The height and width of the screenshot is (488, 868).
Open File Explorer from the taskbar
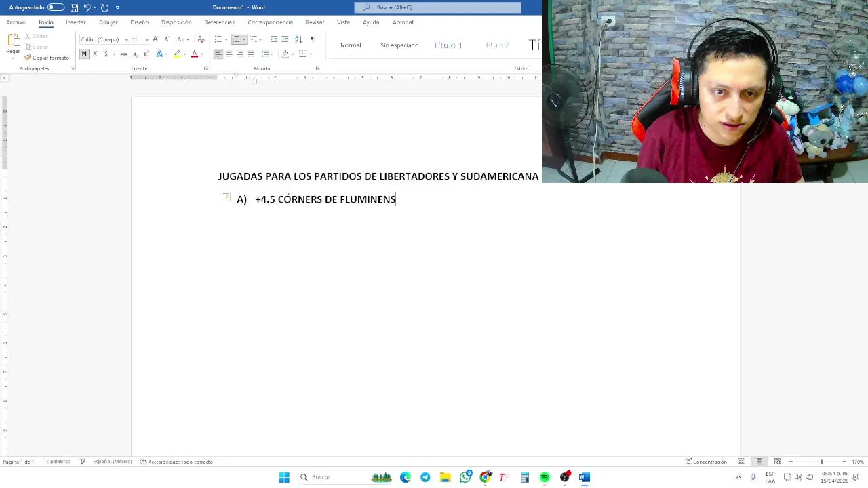click(445, 477)
